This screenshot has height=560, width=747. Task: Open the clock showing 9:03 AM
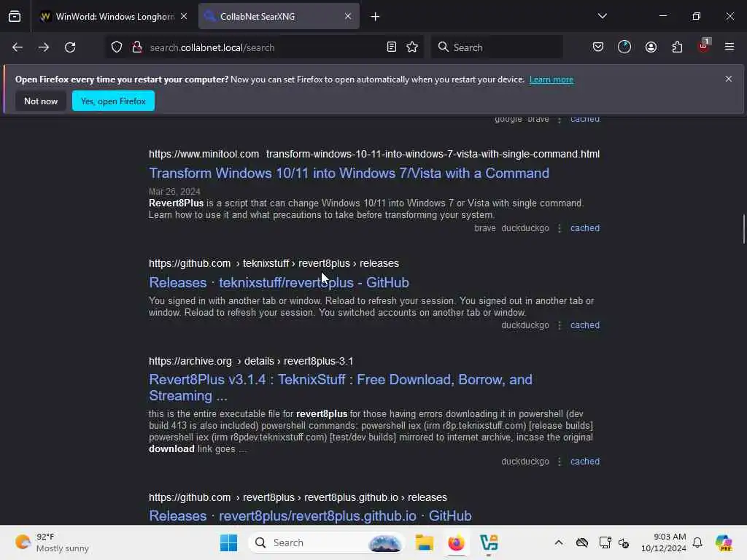[664, 542]
